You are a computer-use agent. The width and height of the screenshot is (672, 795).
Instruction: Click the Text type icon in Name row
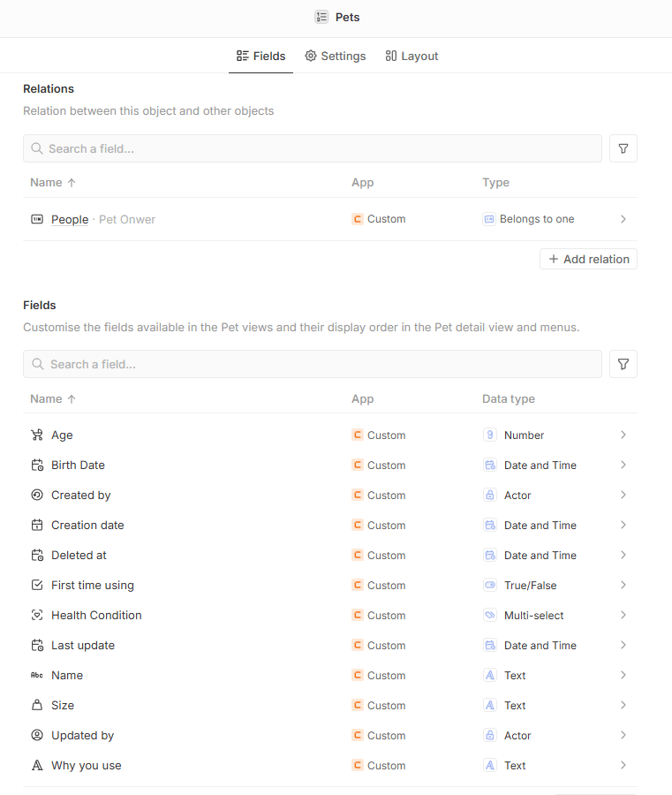pyautogui.click(x=489, y=676)
